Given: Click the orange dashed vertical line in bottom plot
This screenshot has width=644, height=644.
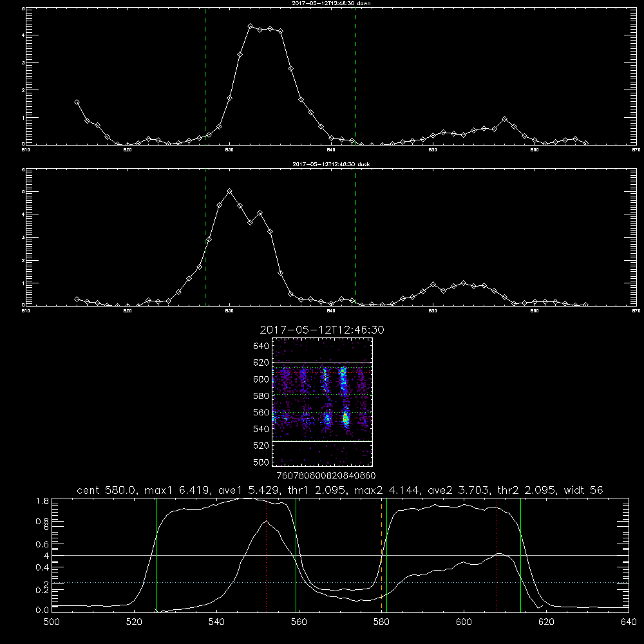Looking at the screenshot, I should 381,555.
